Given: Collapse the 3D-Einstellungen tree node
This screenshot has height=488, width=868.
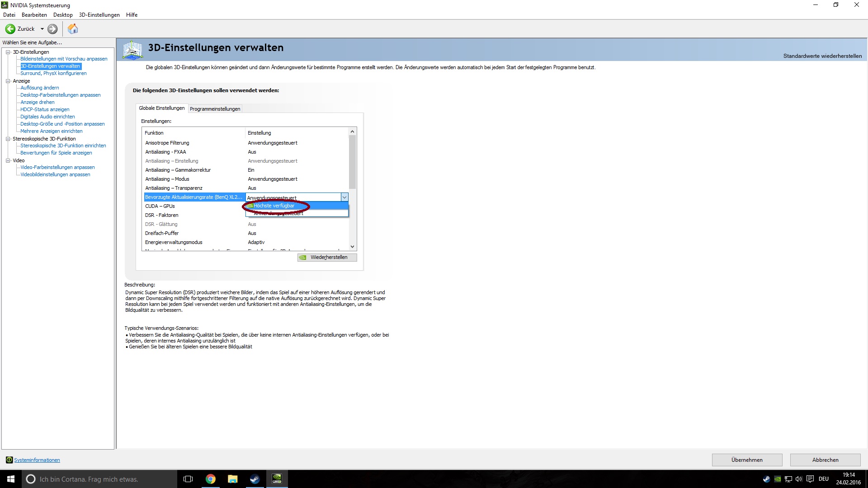Looking at the screenshot, I should point(8,52).
